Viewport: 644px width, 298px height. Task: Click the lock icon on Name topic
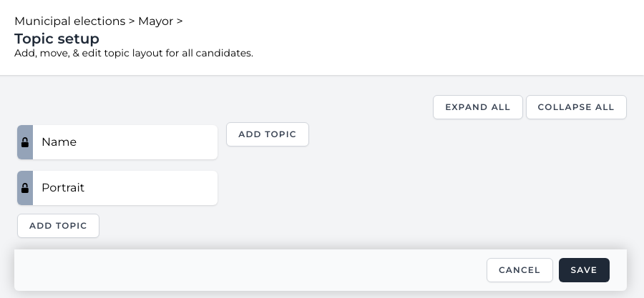coord(25,142)
